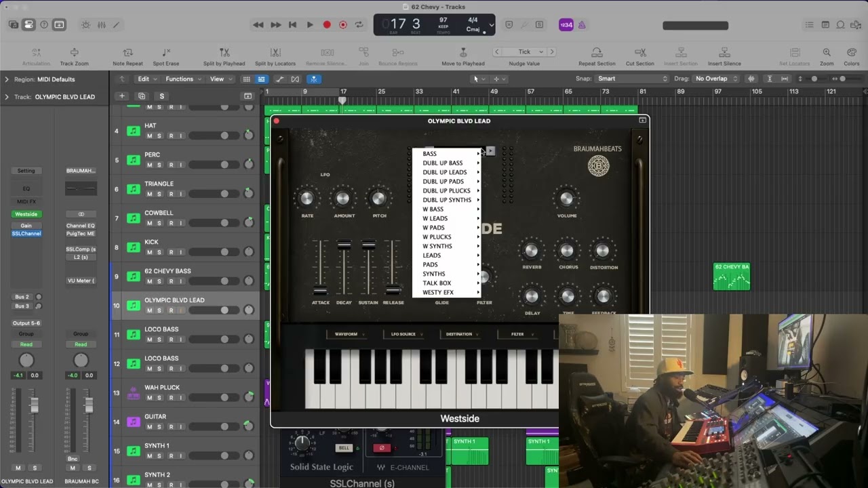Click the add track plus button
868x488 pixels.
(x=122, y=96)
